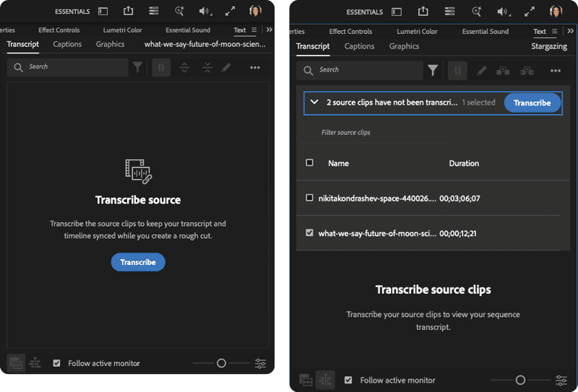Open display settings sliders icon in left panel
Image resolution: width=578 pixels, height=392 pixels.
[x=260, y=363]
